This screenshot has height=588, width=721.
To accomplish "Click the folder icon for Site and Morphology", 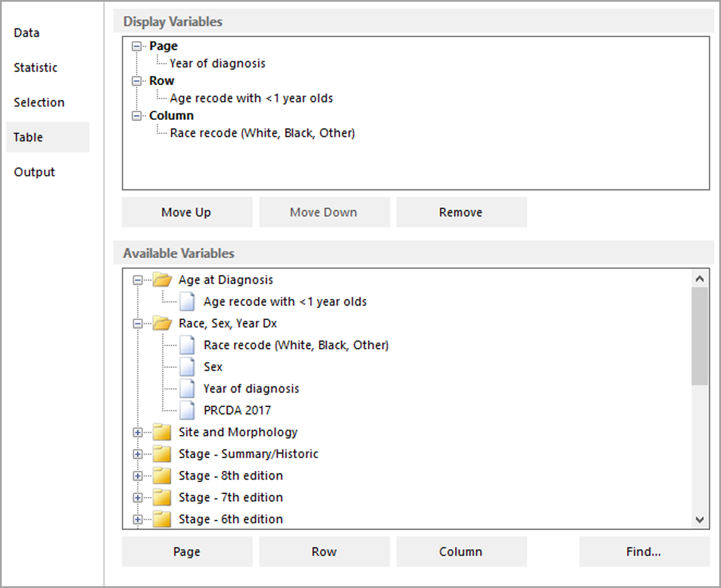I will coord(161,432).
